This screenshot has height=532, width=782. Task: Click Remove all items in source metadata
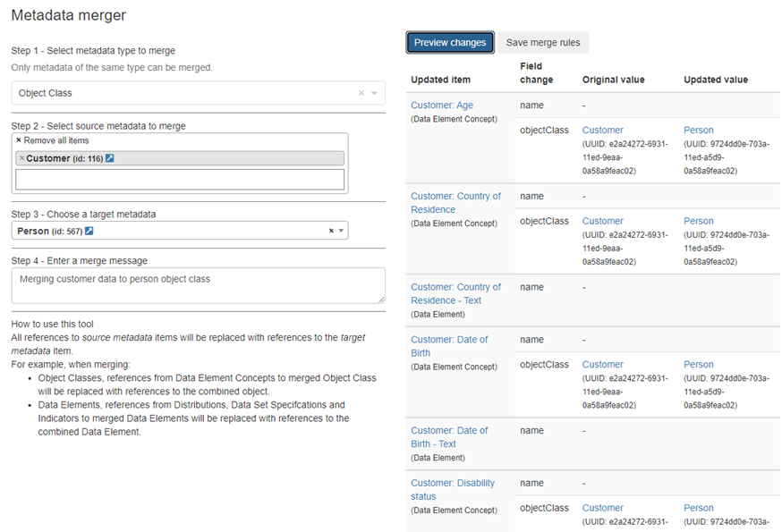tap(52, 140)
